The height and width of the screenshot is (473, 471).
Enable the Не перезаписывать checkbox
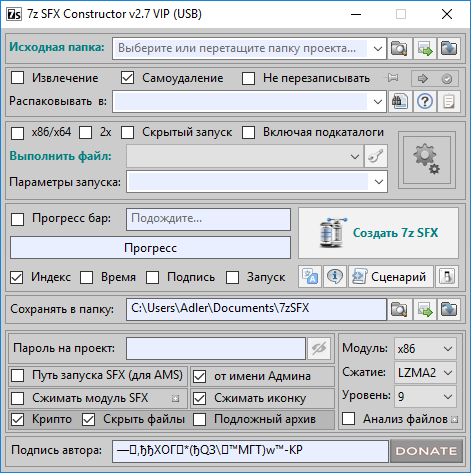tap(248, 78)
